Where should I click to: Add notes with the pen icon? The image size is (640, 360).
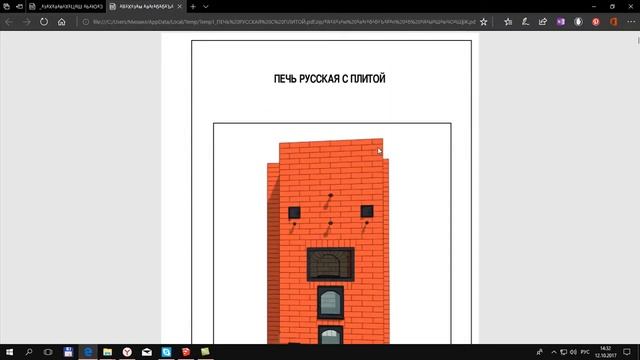click(526, 22)
